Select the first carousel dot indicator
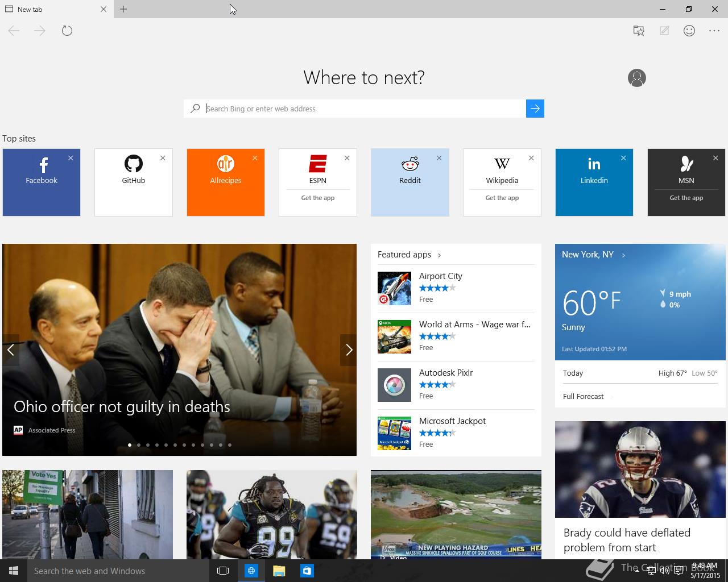The width and height of the screenshot is (728, 582). [x=130, y=445]
